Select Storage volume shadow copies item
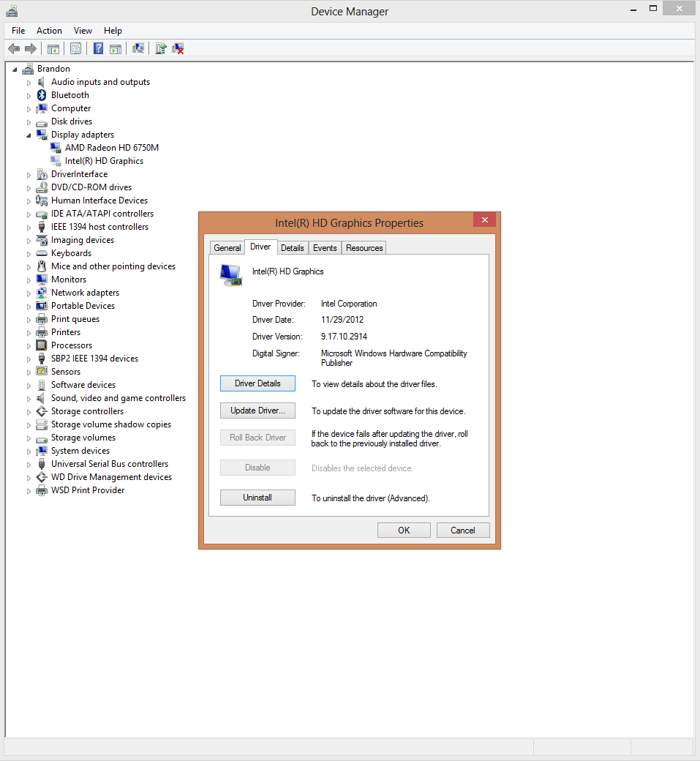This screenshot has width=700, height=761. click(x=111, y=424)
